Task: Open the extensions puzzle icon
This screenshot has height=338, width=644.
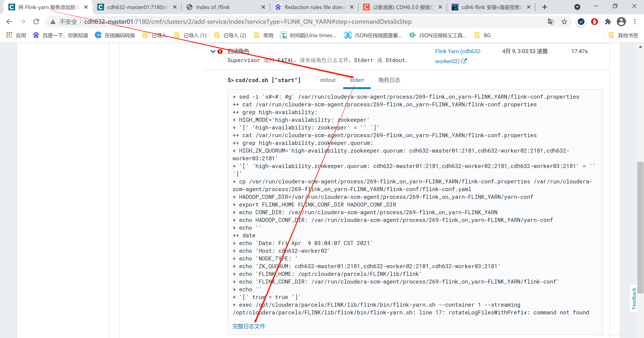Action: click(608, 22)
